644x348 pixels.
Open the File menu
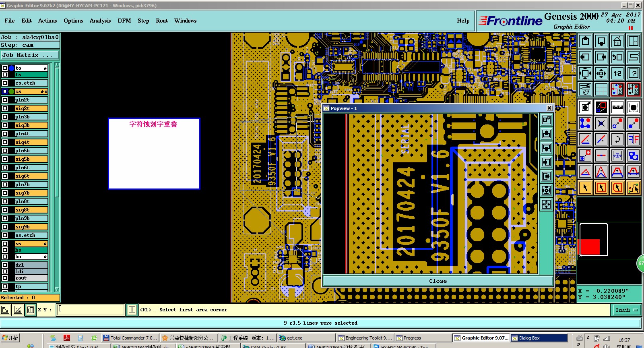[10, 21]
